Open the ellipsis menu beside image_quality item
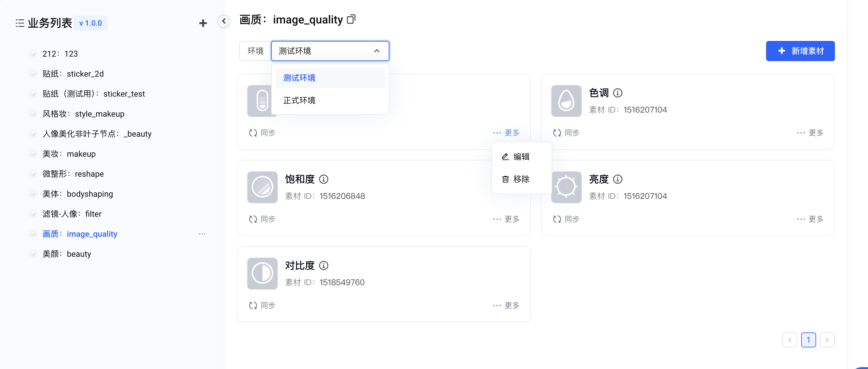This screenshot has height=369, width=868. pos(202,234)
